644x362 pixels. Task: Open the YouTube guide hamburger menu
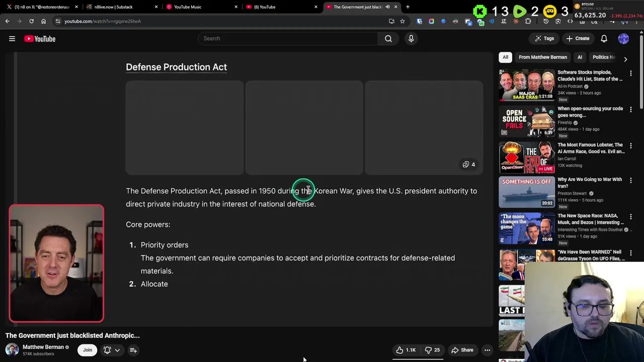pos(12,39)
